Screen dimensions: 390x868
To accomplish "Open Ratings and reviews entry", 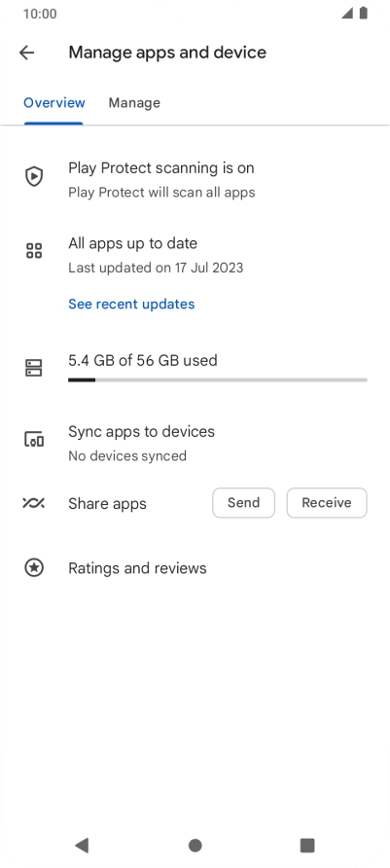I will click(x=195, y=568).
